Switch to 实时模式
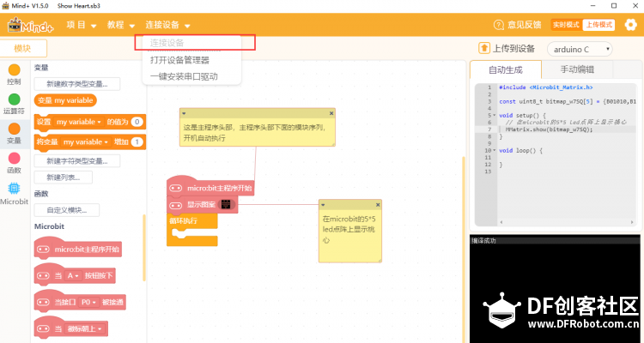The image size is (644, 343). (x=566, y=25)
